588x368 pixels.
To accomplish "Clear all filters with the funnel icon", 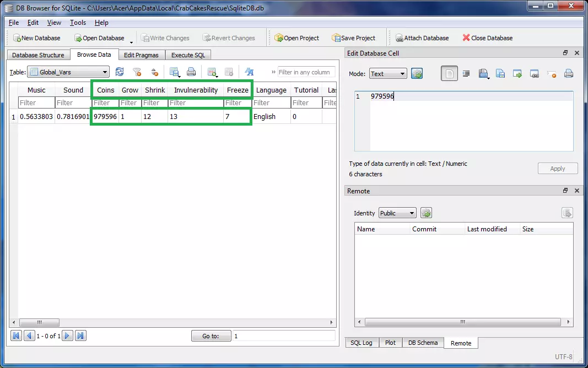I will [137, 72].
